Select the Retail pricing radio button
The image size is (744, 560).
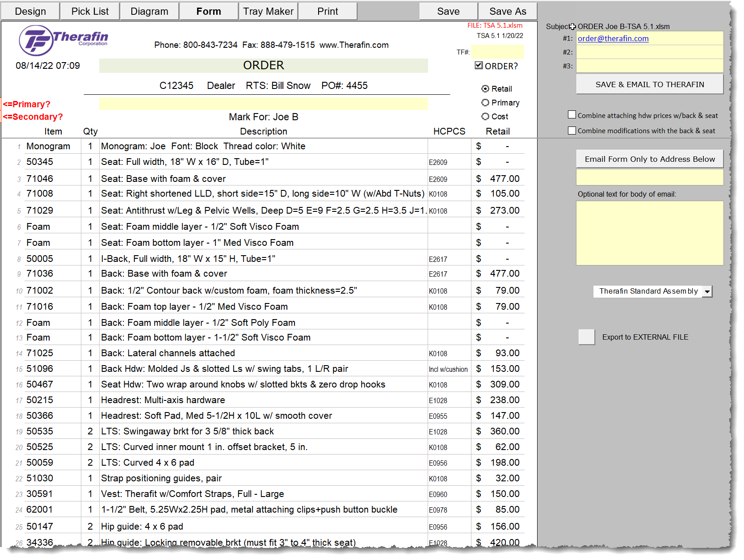pyautogui.click(x=485, y=89)
